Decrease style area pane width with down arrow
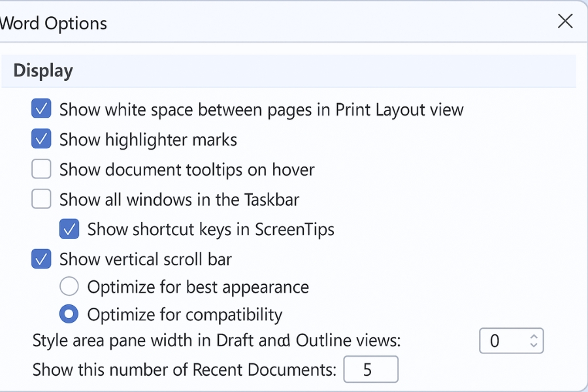 (x=534, y=345)
